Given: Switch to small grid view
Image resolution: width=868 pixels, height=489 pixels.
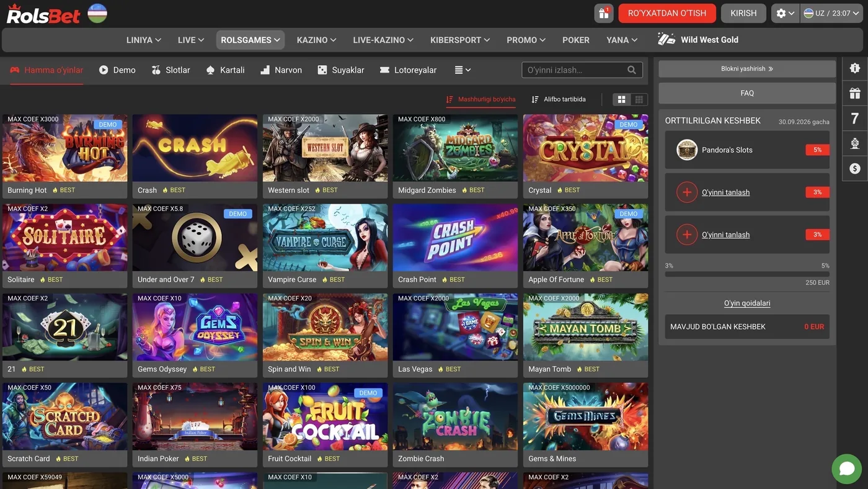Looking at the screenshot, I should (x=639, y=99).
